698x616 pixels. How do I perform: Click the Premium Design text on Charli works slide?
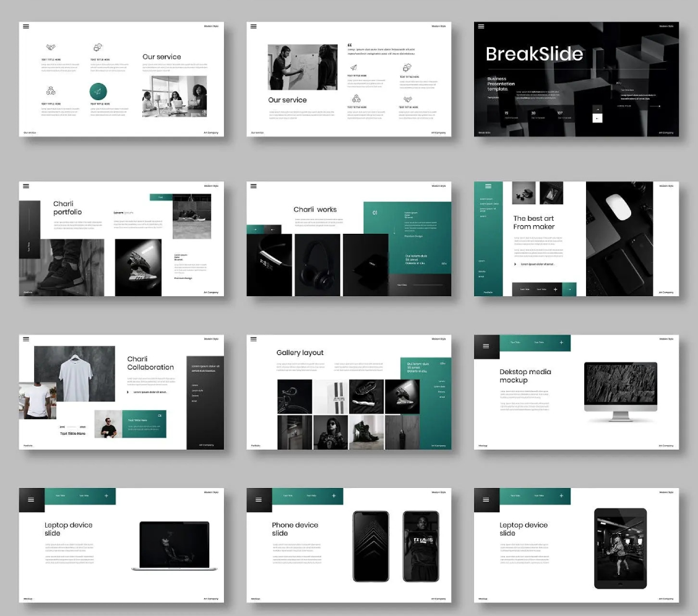(x=413, y=236)
